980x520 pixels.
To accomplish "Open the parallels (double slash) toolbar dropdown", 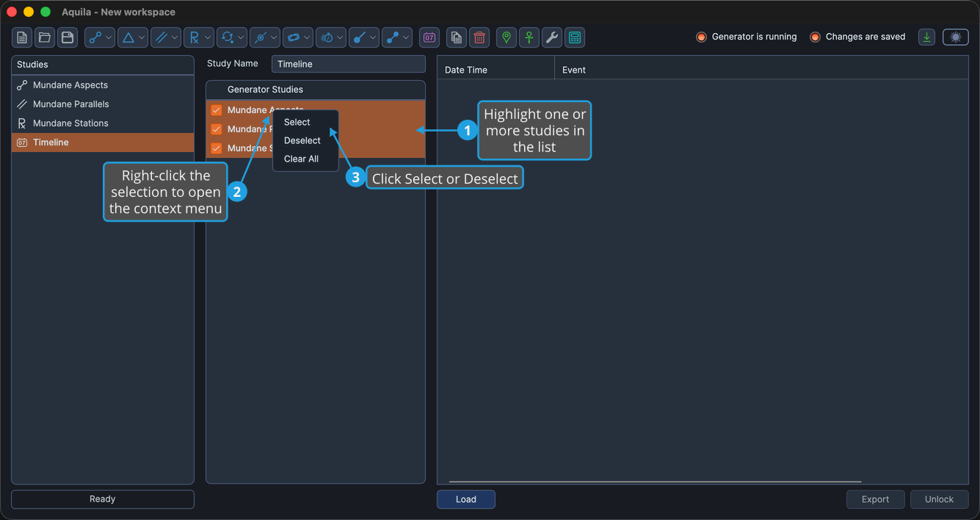I will 166,37.
